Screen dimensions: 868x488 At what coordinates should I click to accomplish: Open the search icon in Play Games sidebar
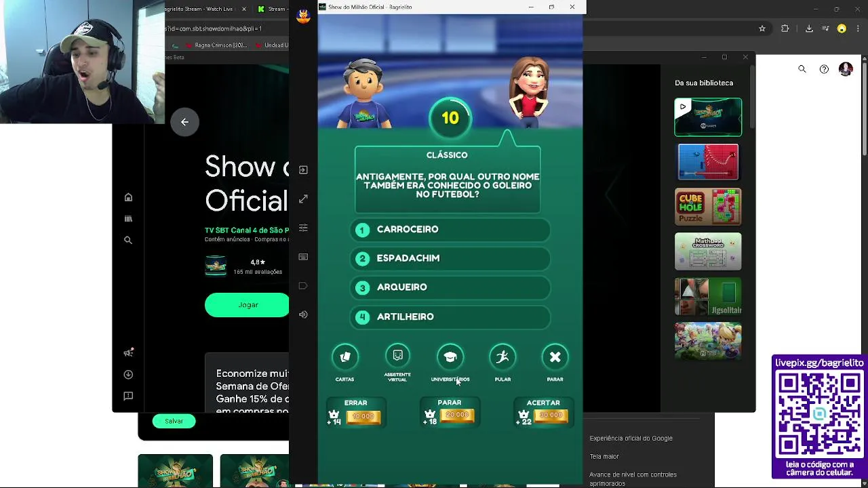pyautogui.click(x=128, y=240)
